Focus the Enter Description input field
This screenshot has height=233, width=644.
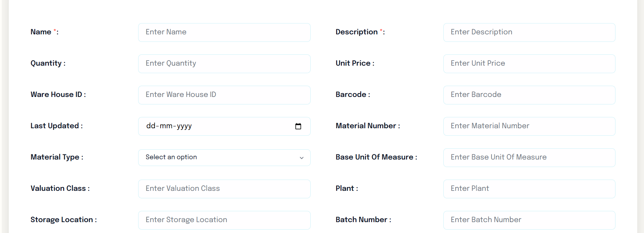tap(529, 32)
